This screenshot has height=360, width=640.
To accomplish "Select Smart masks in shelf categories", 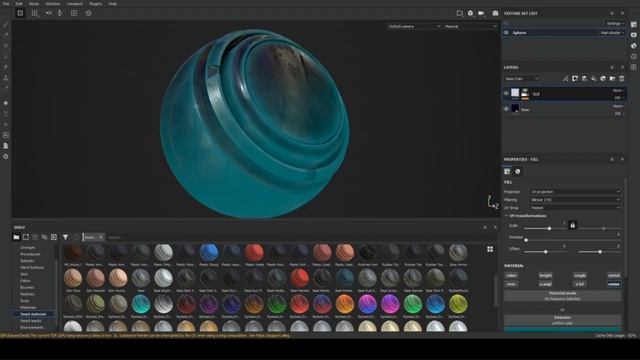I will (31, 321).
